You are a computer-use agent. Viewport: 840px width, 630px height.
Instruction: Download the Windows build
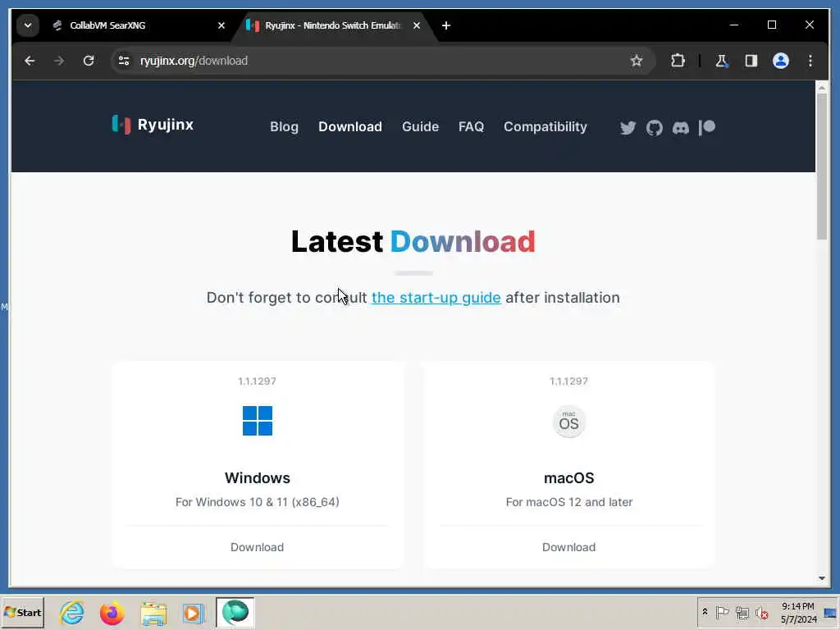257,547
